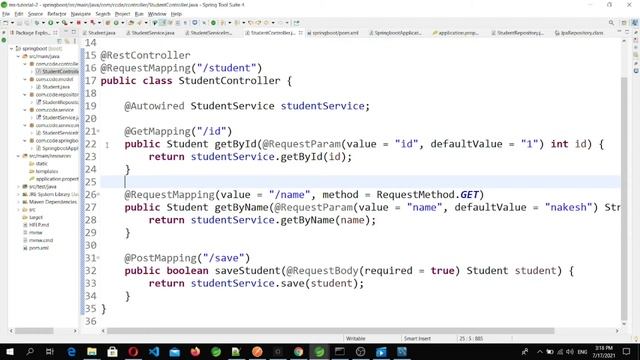Click the Package Explorer horizontal scrollbar
This screenshot has height=360, width=640.
(x=34, y=331)
